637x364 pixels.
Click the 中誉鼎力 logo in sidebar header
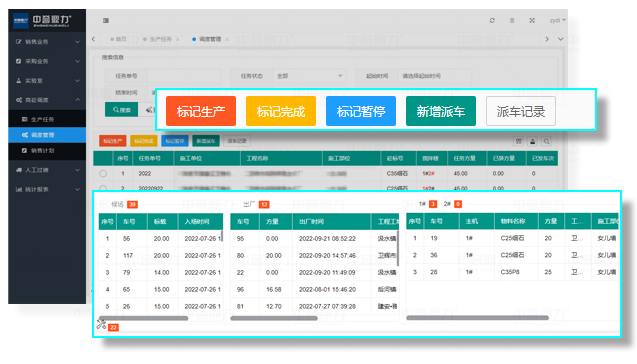pos(42,20)
